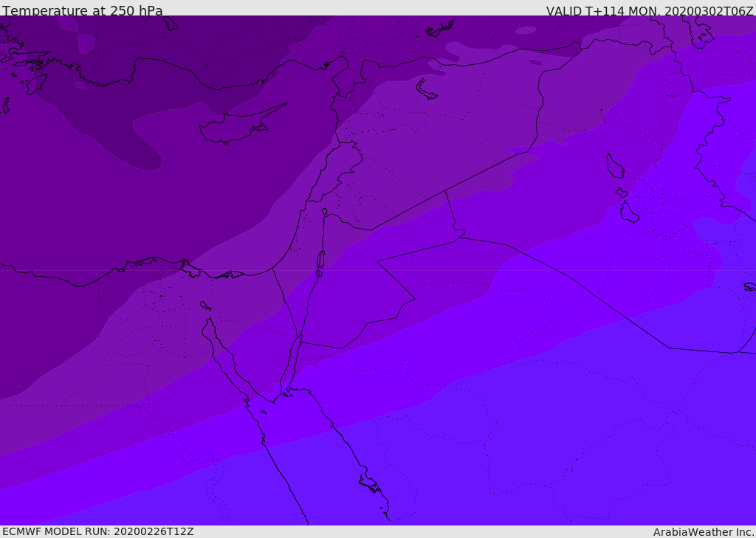
Task: Click the VALID T+114 timestamp text
Action: point(650,11)
